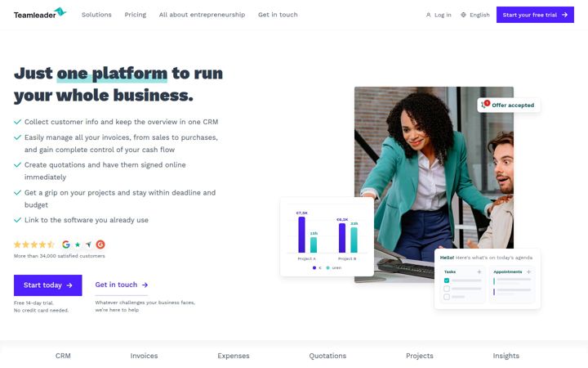Click the globe icon next to English
588x368 pixels.
click(464, 15)
